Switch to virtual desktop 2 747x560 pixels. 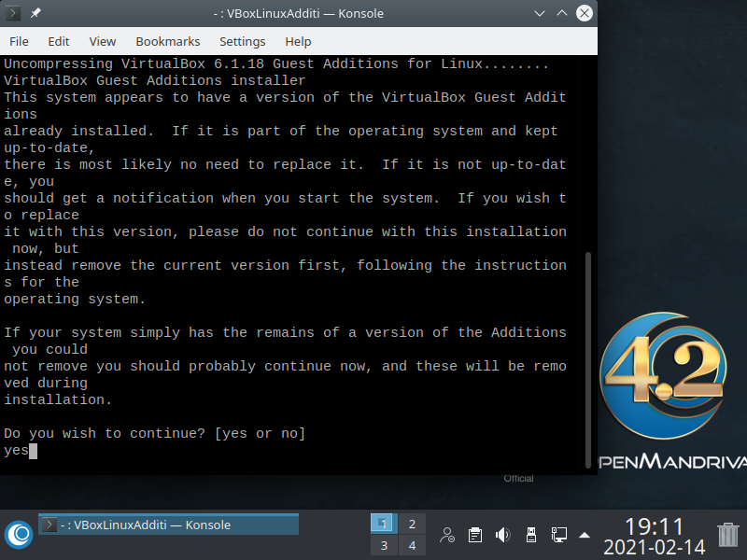(x=412, y=524)
